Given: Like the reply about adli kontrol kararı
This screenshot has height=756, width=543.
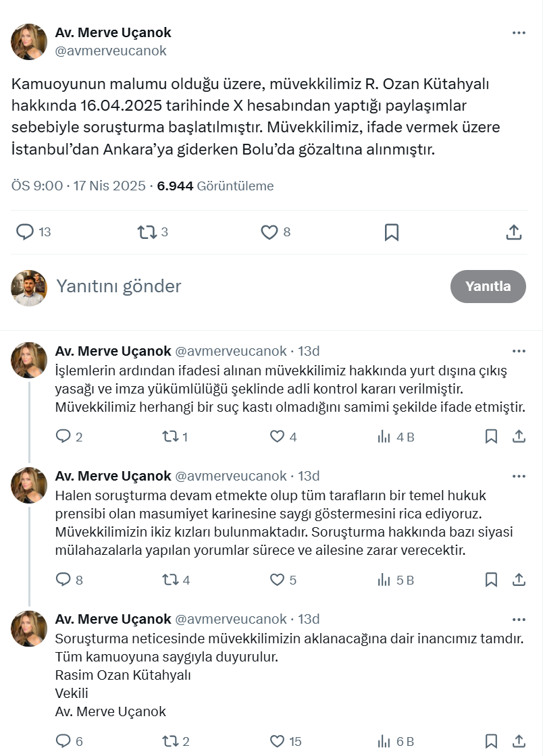Looking at the screenshot, I should (x=278, y=437).
